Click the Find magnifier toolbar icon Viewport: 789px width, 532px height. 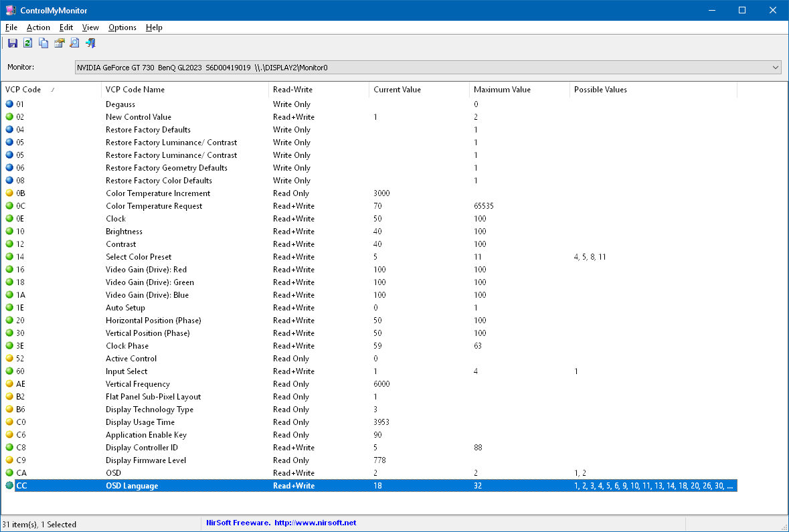(74, 43)
